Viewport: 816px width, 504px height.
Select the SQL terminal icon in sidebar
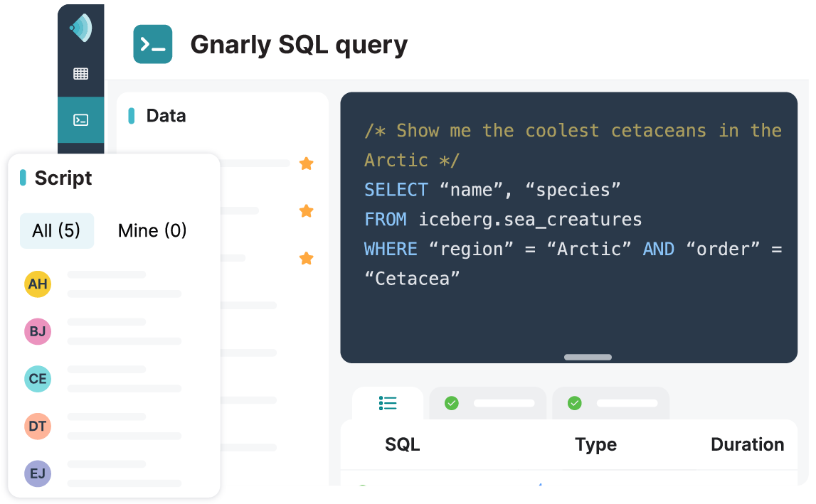[x=81, y=120]
